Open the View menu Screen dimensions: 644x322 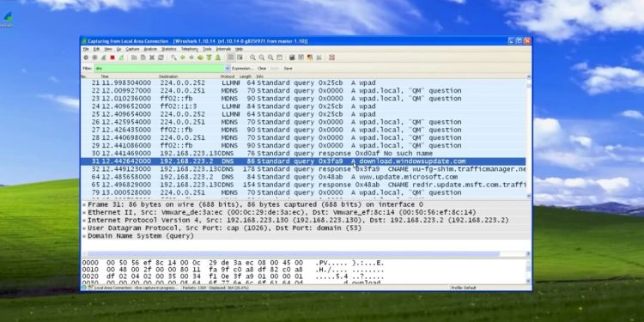coord(108,49)
